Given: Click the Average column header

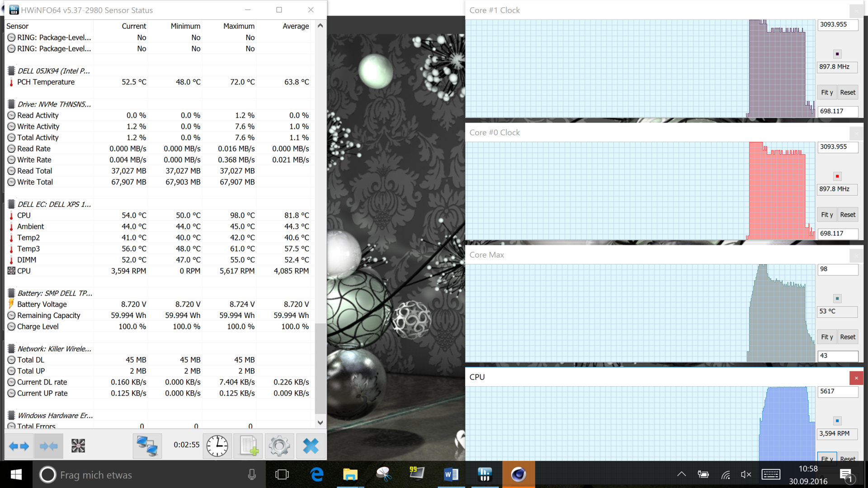Looking at the screenshot, I should pyautogui.click(x=296, y=26).
